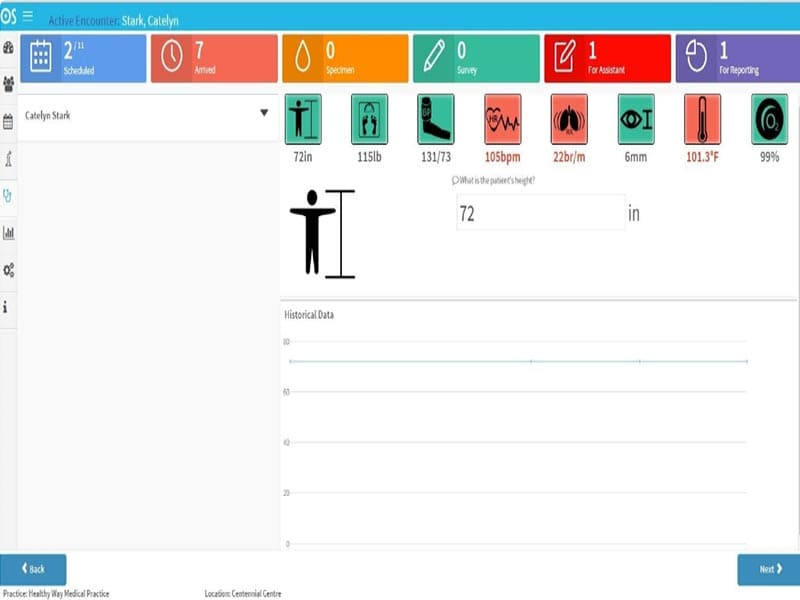
Task: Open the For Assistant tile
Action: [608, 58]
